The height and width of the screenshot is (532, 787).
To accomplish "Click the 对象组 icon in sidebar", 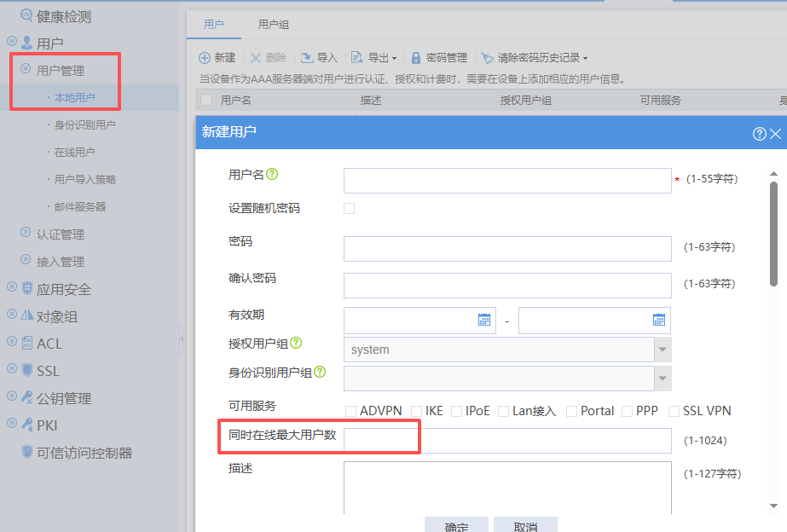I will (27, 315).
